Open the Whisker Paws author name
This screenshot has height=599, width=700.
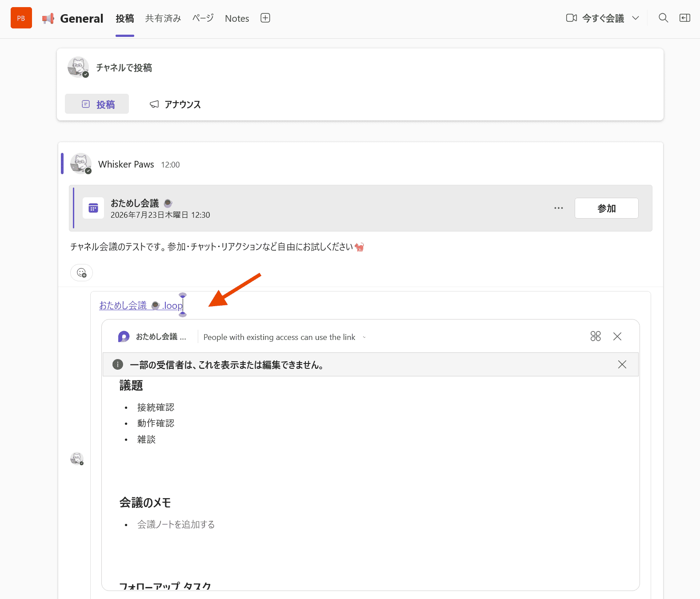click(126, 164)
